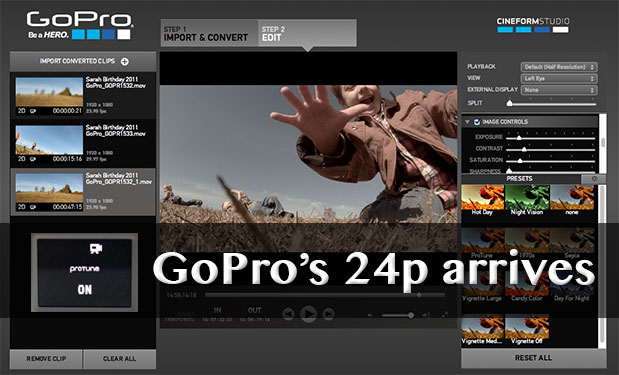Apply the Night Vision preset
The height and width of the screenshot is (375, 619).
pyautogui.click(x=527, y=200)
